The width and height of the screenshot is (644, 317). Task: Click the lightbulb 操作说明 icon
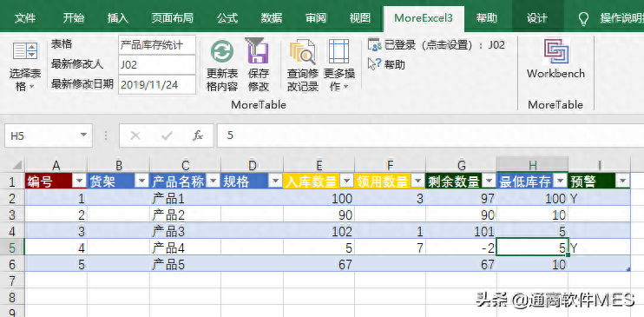pyautogui.click(x=583, y=18)
